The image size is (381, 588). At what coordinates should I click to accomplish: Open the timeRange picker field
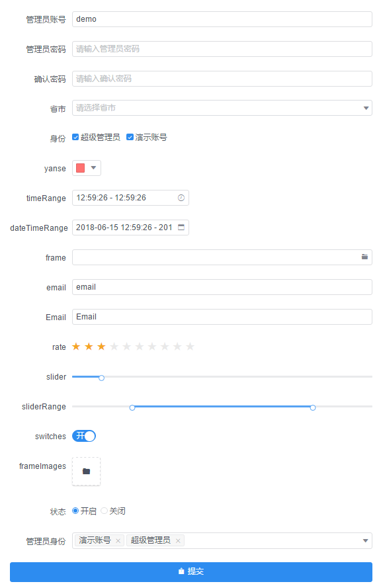point(130,198)
